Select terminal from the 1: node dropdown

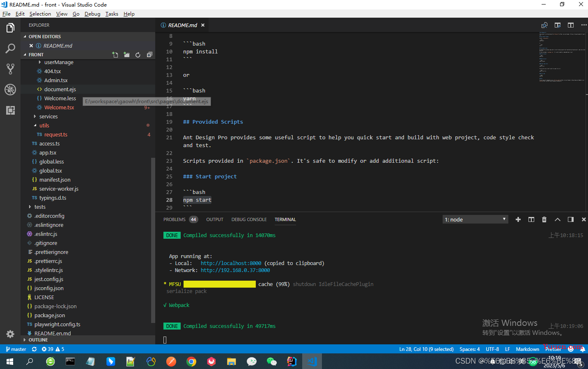pos(475,219)
